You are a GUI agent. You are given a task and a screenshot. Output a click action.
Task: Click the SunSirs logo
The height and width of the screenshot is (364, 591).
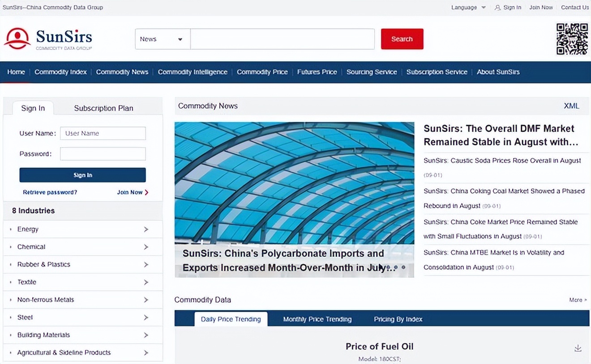(48, 39)
